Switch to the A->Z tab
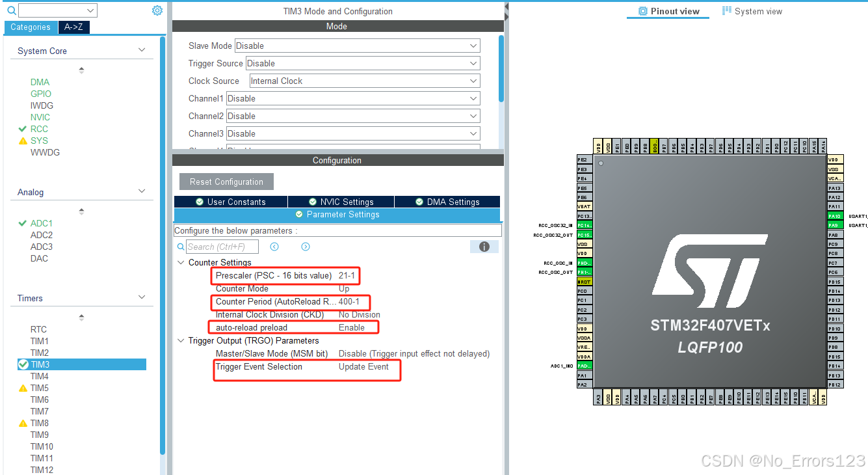This screenshot has width=868, height=475. (73, 27)
